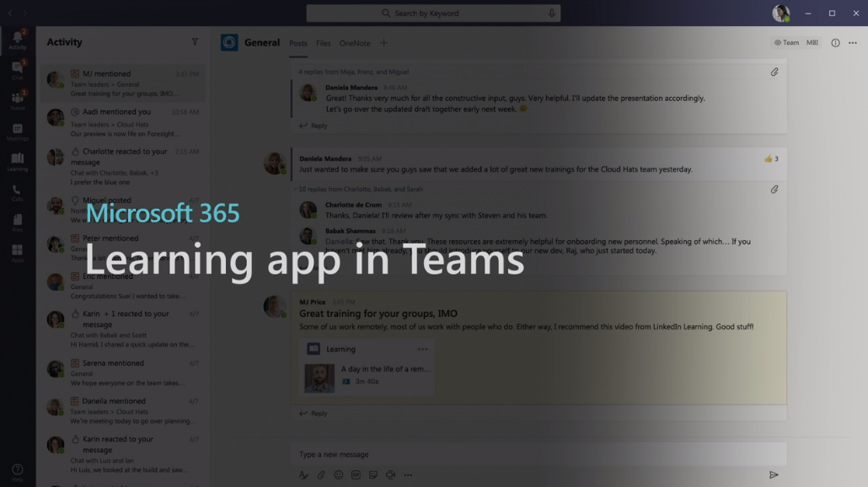Add a new tab with plus button
The width and height of the screenshot is (868, 487).
click(x=383, y=43)
